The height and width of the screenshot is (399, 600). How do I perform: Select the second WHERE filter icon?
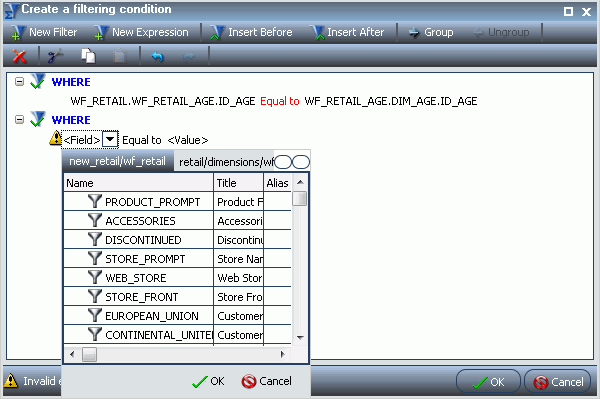point(38,119)
